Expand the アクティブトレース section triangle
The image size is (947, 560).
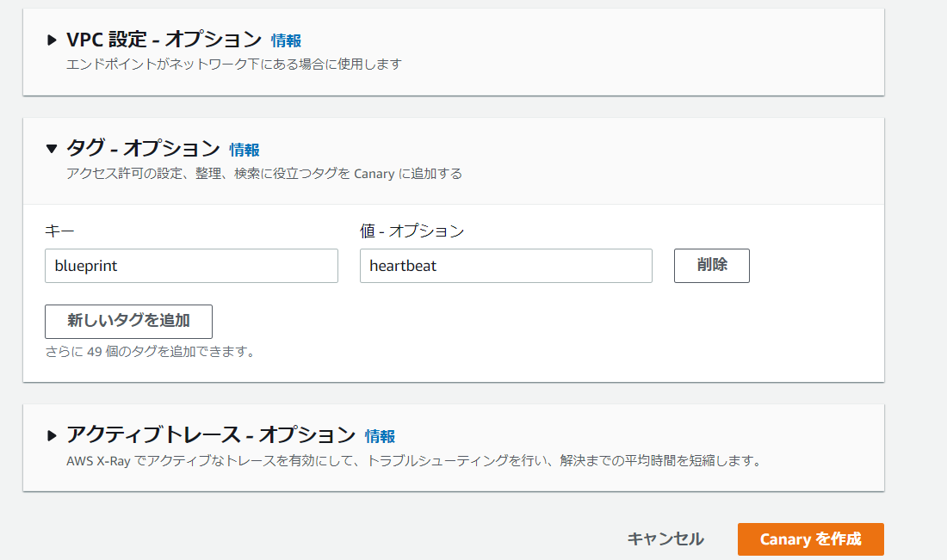[53, 436]
